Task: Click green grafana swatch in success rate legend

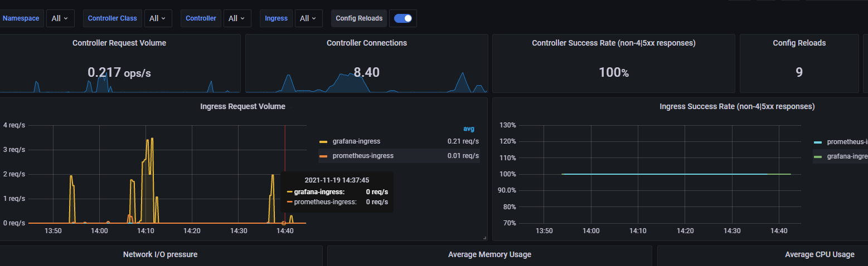Action: (x=818, y=157)
